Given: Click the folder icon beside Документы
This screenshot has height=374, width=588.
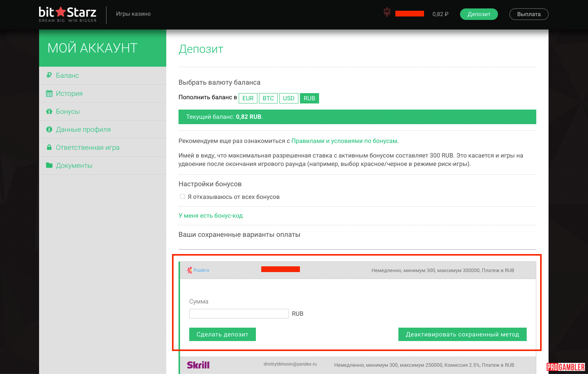Looking at the screenshot, I should point(49,166).
